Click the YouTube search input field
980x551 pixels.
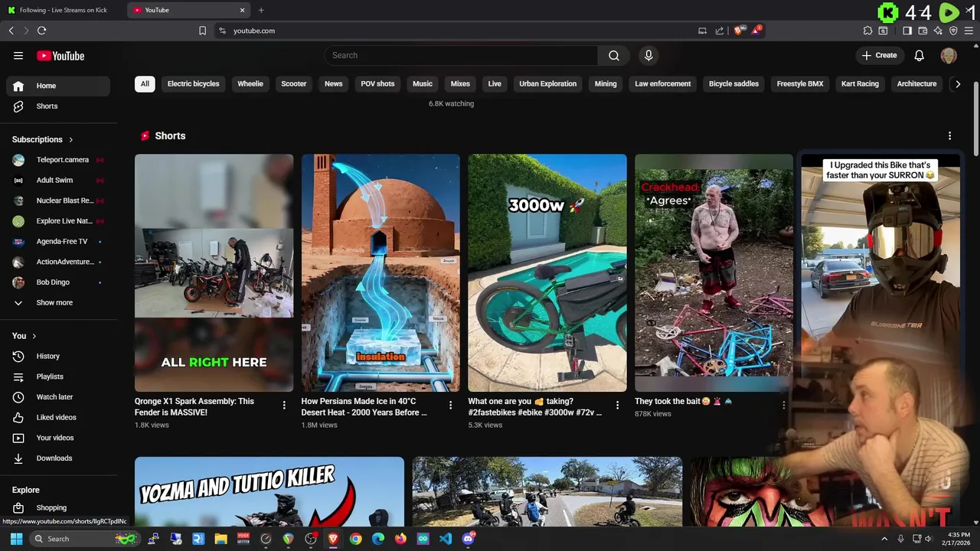[x=461, y=55]
